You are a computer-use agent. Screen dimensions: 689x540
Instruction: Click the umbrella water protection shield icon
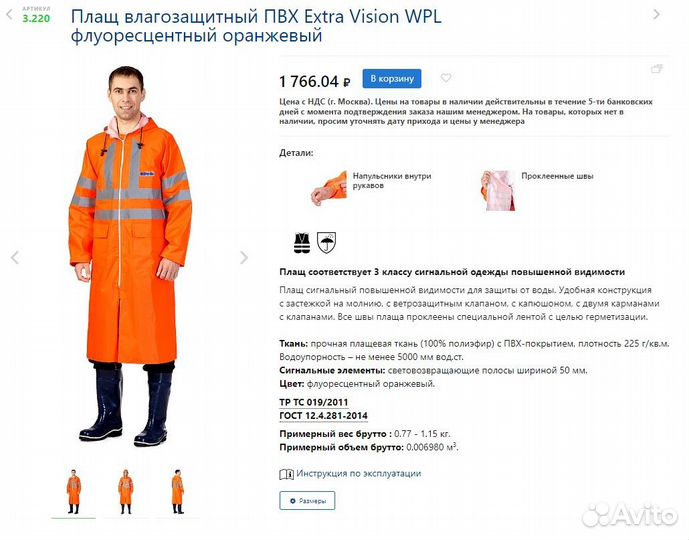(x=326, y=243)
